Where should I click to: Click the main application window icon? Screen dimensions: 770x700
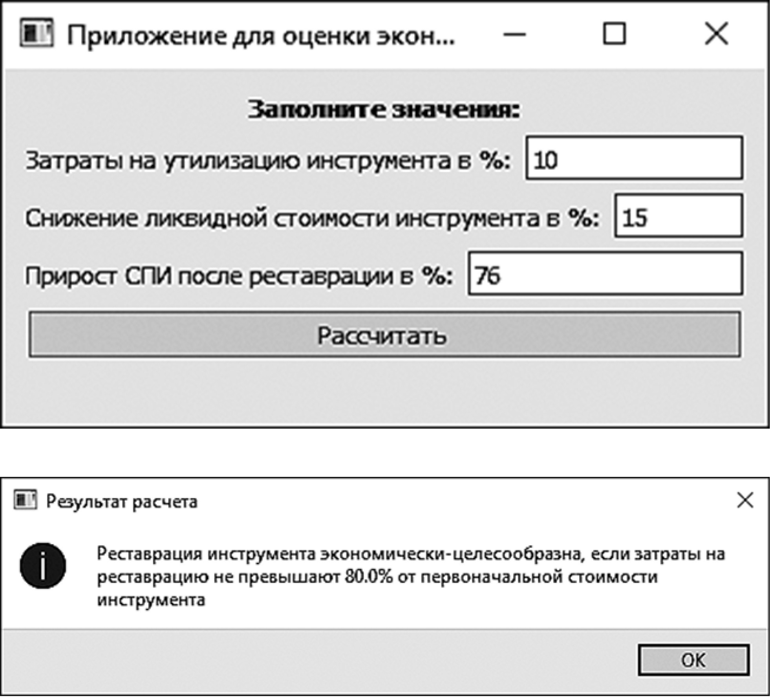tap(36, 33)
